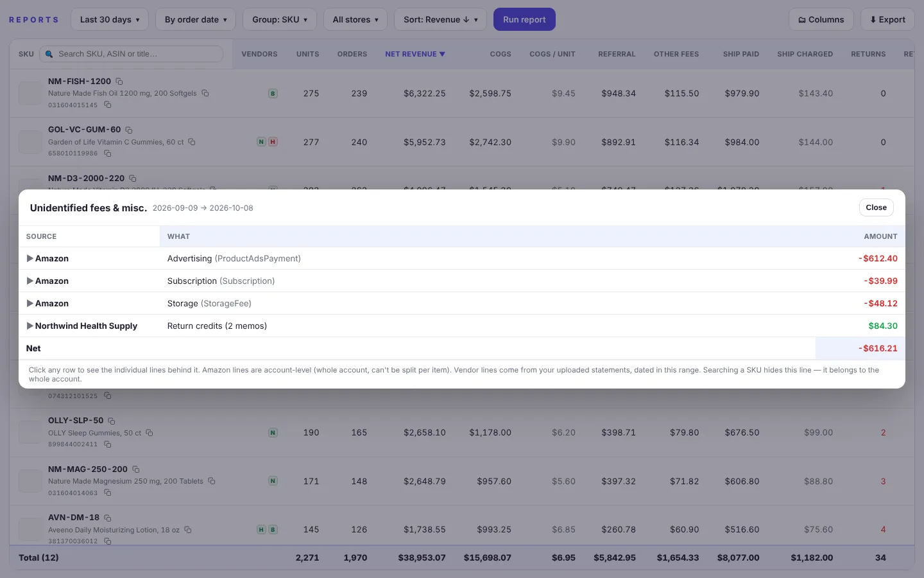This screenshot has height=578, width=924.
Task: Click the Export button
Action: coord(887,19)
